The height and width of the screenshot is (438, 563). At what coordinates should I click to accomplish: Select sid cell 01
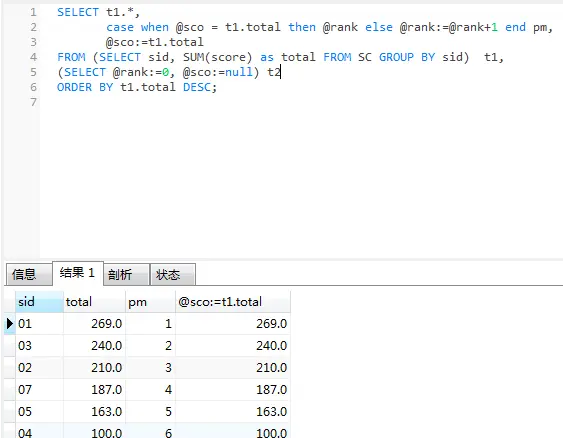(x=39, y=324)
